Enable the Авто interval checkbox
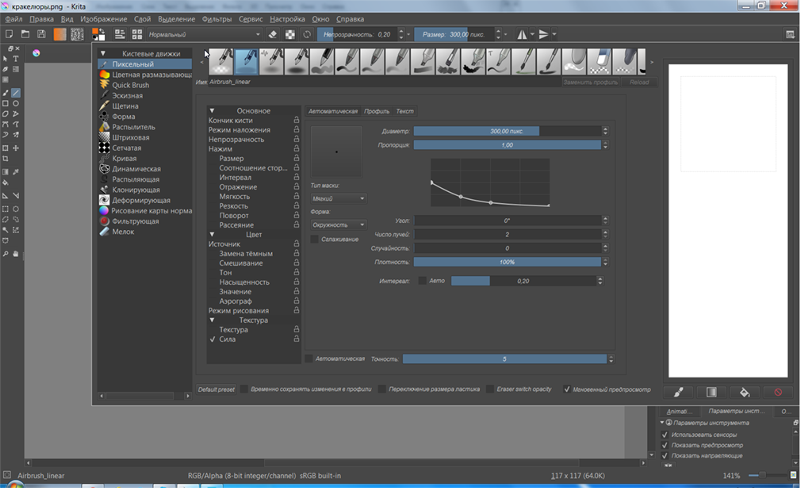Image resolution: width=800 pixels, height=488 pixels. (x=422, y=281)
